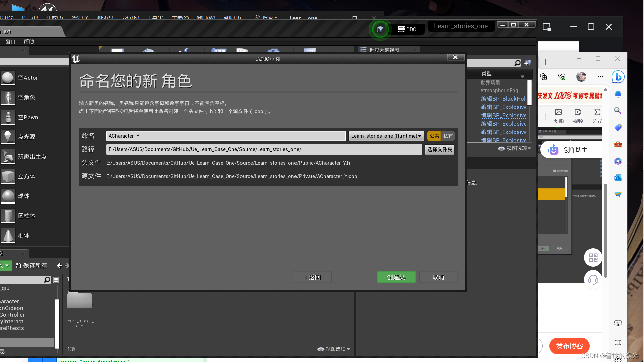Open Learn_stories_one (Runtime) module dropdown

click(x=386, y=136)
